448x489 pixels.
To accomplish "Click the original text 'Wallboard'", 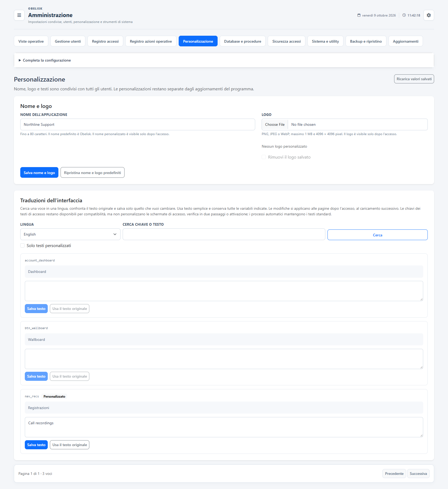I will [x=37, y=340].
